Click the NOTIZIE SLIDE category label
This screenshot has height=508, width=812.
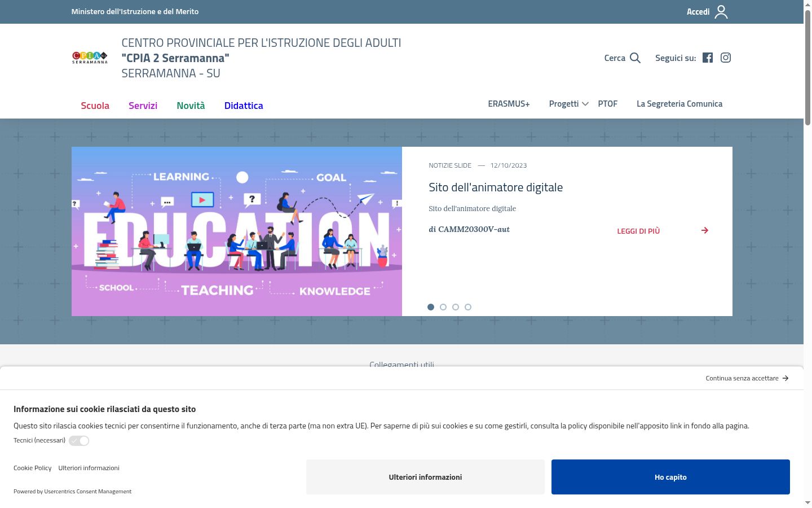(x=450, y=165)
